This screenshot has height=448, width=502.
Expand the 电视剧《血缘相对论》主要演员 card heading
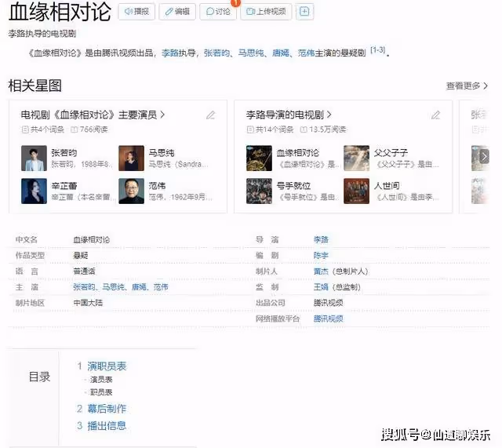[x=93, y=115]
